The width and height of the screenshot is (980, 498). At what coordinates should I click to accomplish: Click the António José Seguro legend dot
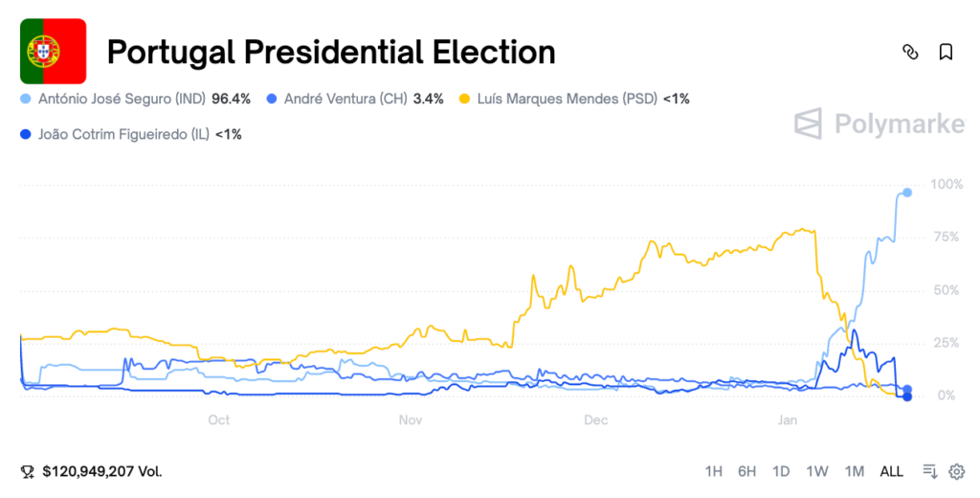point(26,99)
